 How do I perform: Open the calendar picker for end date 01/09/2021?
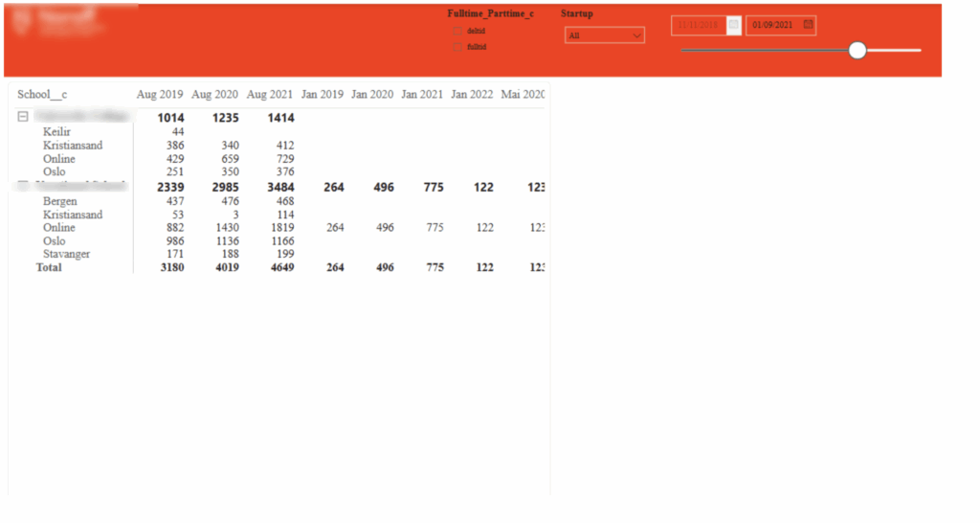click(808, 24)
